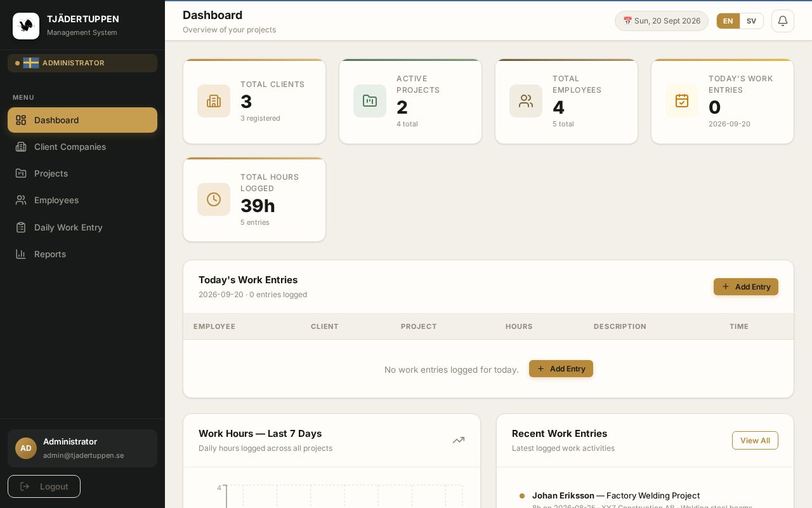Click admin@tjadertuppen.se email text
This screenshot has width=812, height=508.
pyautogui.click(x=83, y=455)
